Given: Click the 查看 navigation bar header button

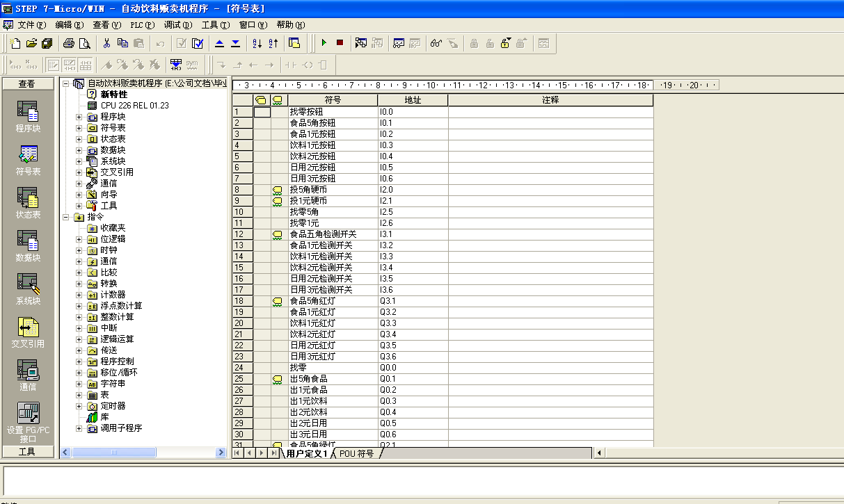Looking at the screenshot, I should (27, 83).
